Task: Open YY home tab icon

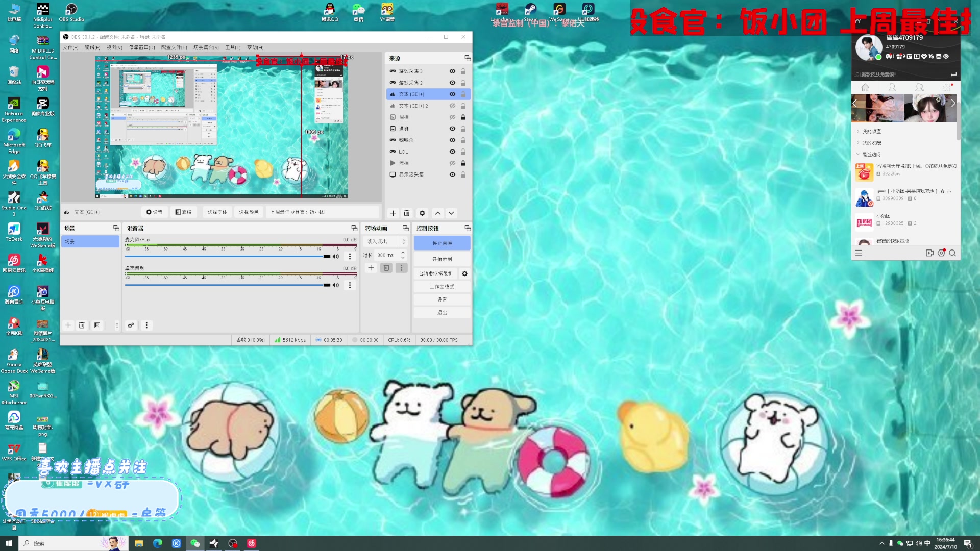Action: 865,88
